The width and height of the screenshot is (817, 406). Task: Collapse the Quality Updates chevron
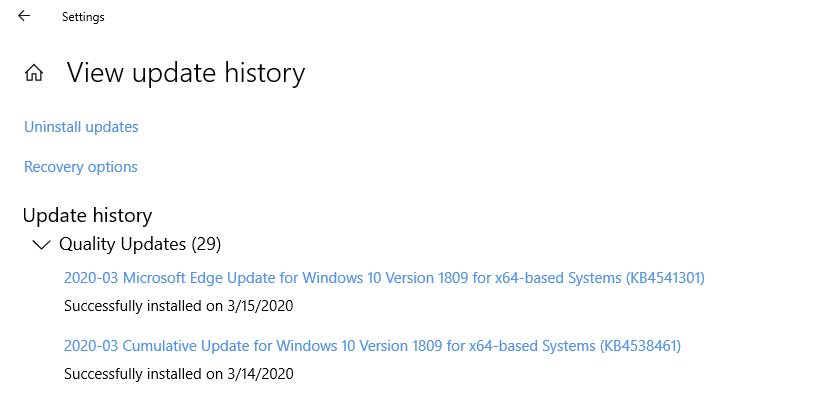[x=41, y=244]
